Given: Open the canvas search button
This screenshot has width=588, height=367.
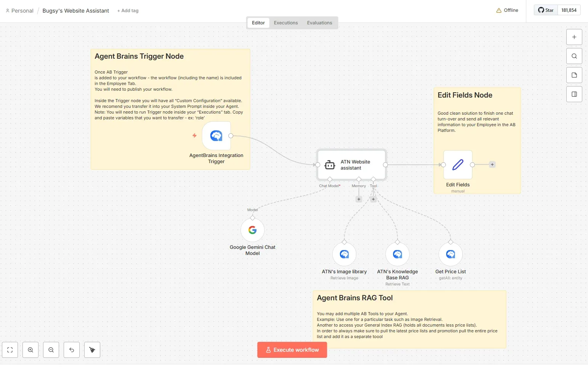Looking at the screenshot, I should [574, 56].
